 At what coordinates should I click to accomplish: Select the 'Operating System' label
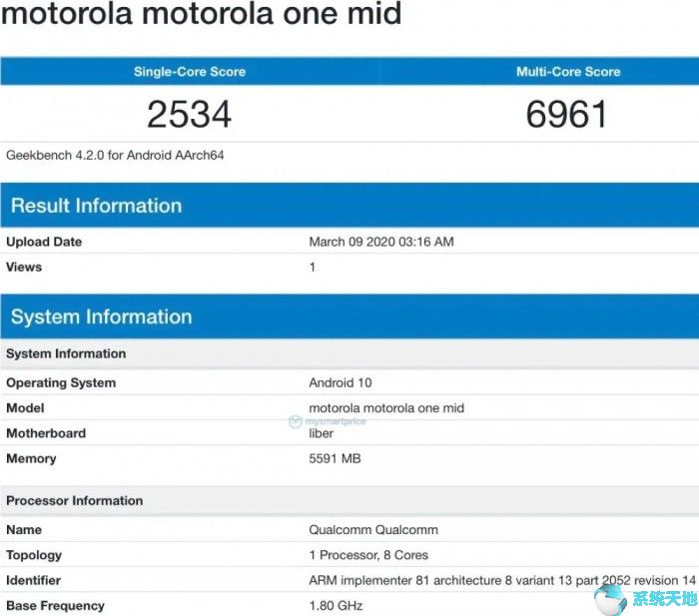coord(61,383)
